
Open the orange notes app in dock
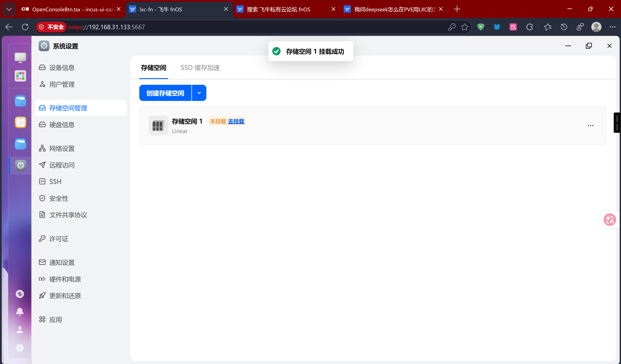pyautogui.click(x=20, y=122)
